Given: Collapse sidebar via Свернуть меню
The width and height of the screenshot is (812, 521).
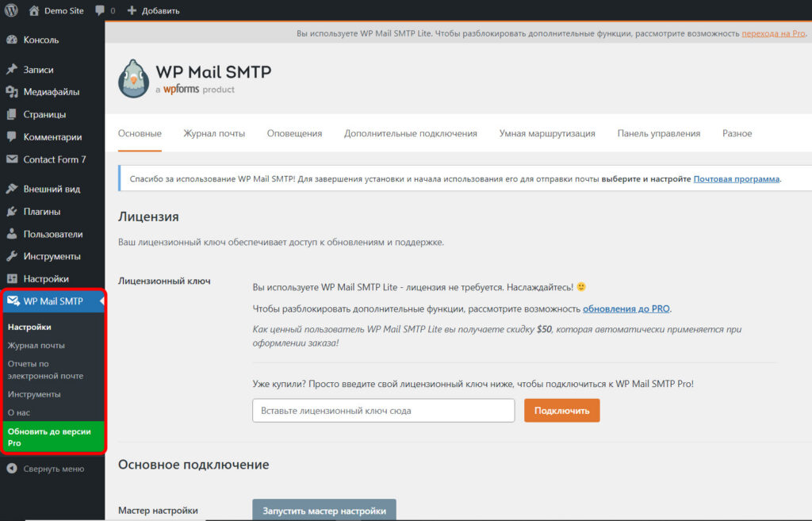Looking at the screenshot, I should (x=53, y=469).
